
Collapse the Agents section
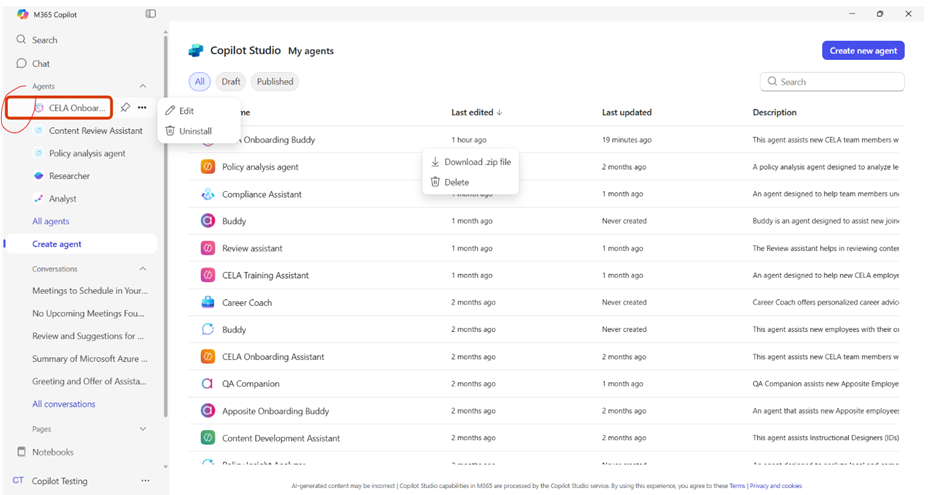(x=143, y=86)
